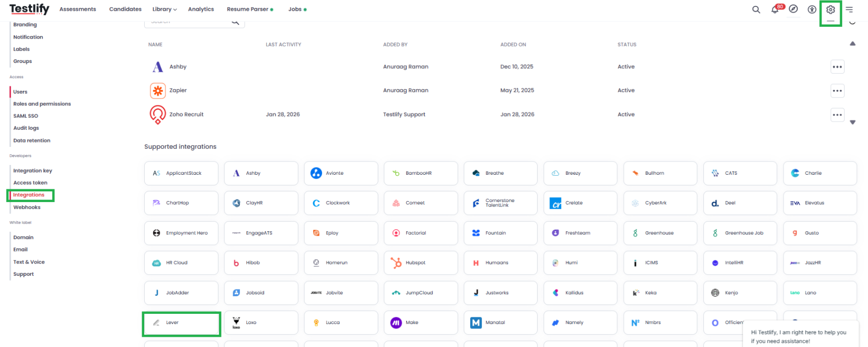Select the Hubspot integration card
Viewport: 868px width, 347px height.
(x=421, y=263)
